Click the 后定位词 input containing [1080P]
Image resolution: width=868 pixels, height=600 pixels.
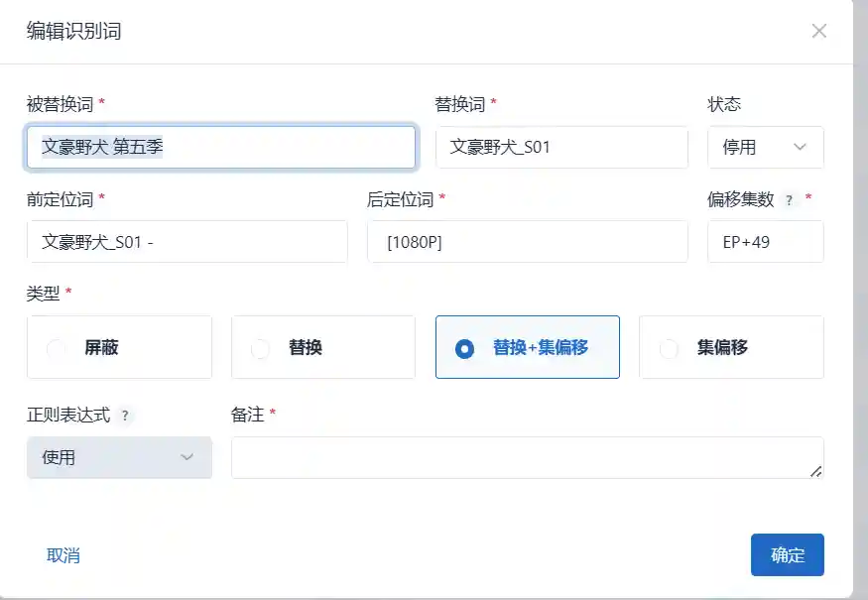point(528,242)
